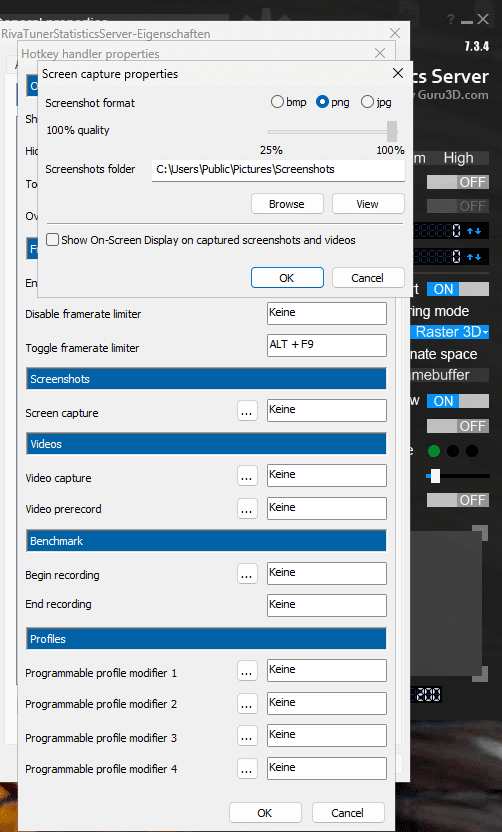Screen dimensions: 502x832
Task: Close the RivaTunerStatisticsServer-Eigenschaften window
Action: coord(394,33)
